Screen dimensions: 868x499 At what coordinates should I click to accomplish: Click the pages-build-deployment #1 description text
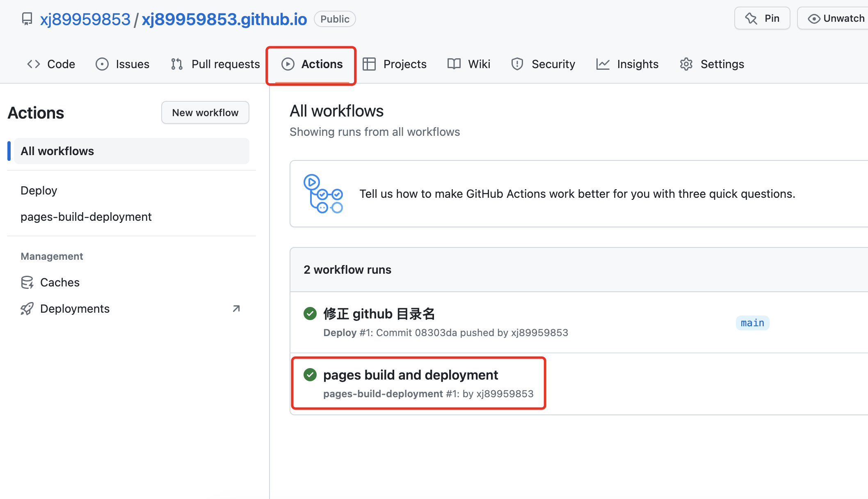[428, 394]
